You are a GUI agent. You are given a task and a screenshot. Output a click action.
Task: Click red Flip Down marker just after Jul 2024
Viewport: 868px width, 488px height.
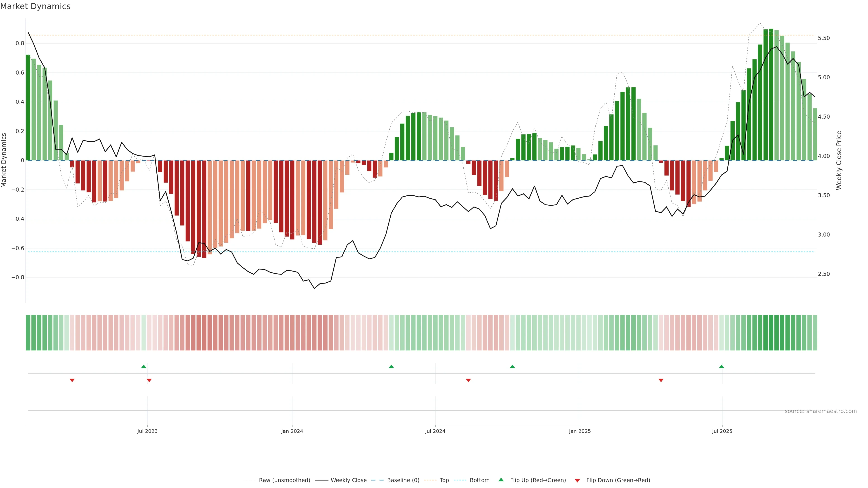coord(468,380)
